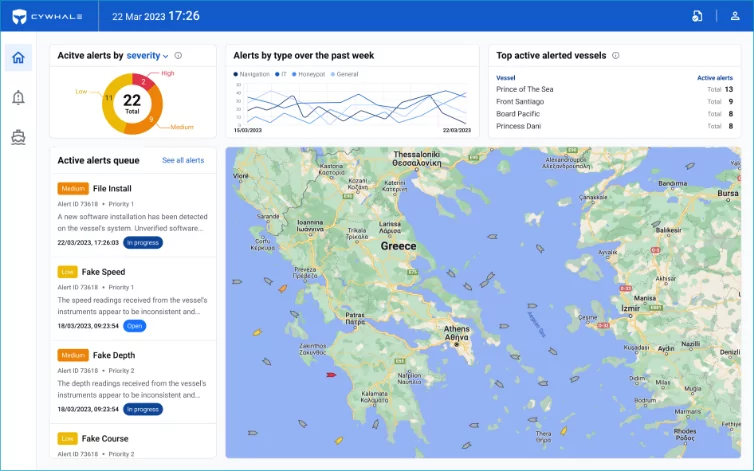The height and width of the screenshot is (471, 754).
Task: Open the alerts bell in the sidebar
Action: pos(18,97)
